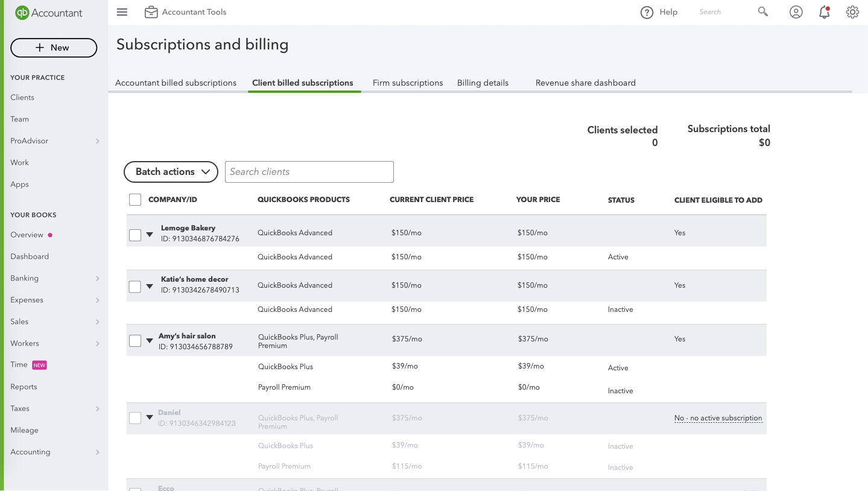Click the New button
868x491 pixels.
[54, 48]
